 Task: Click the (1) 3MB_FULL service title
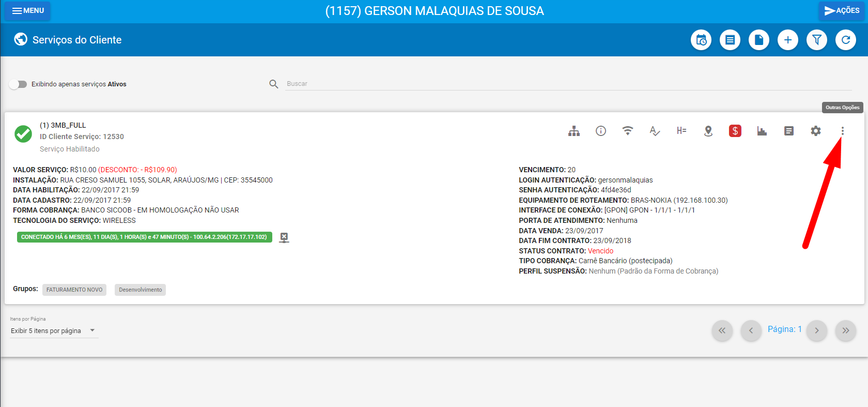pyautogui.click(x=63, y=125)
